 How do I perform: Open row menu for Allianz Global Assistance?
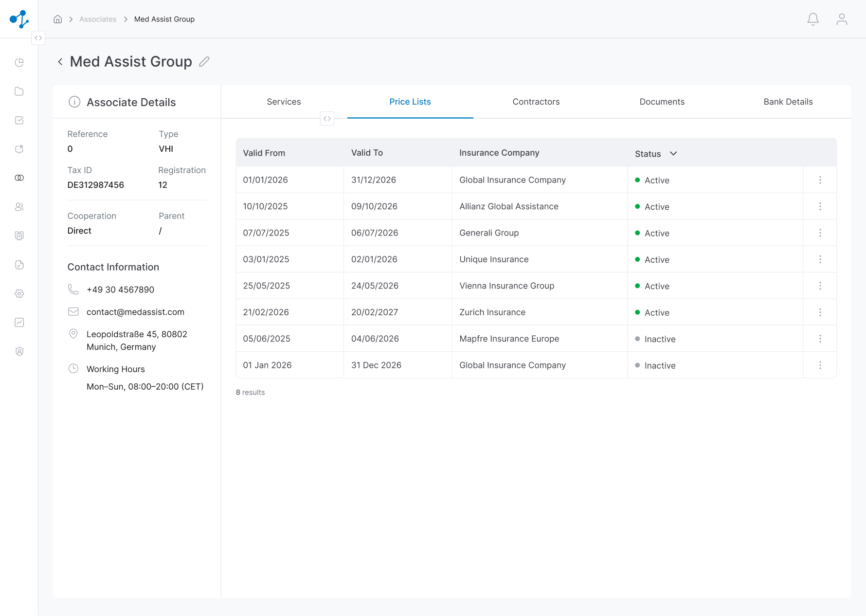point(820,206)
